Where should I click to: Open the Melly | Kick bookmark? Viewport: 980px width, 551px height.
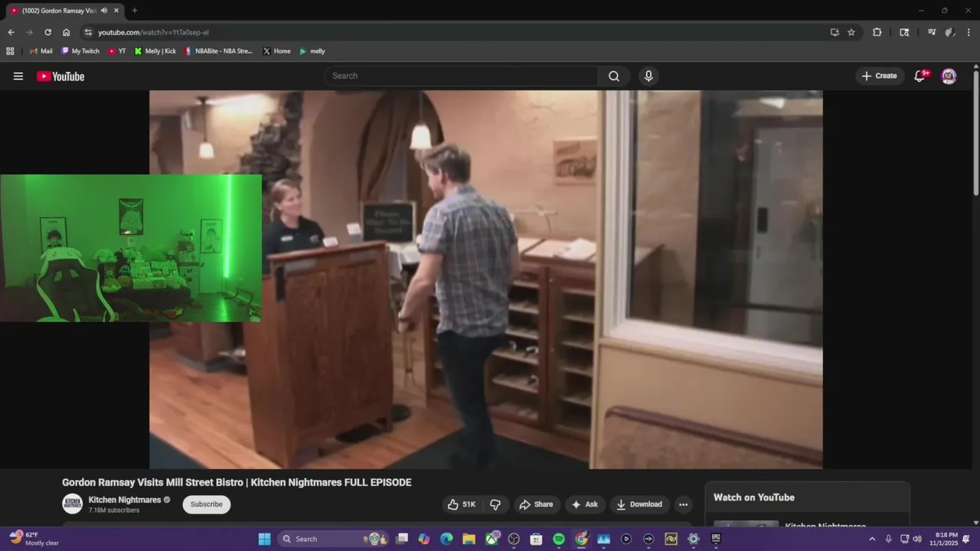155,51
